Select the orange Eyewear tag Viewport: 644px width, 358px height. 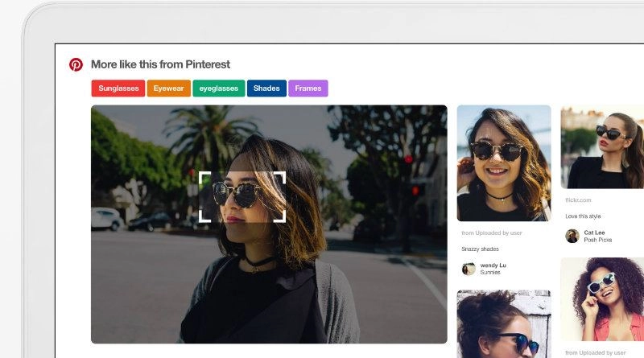pyautogui.click(x=169, y=88)
